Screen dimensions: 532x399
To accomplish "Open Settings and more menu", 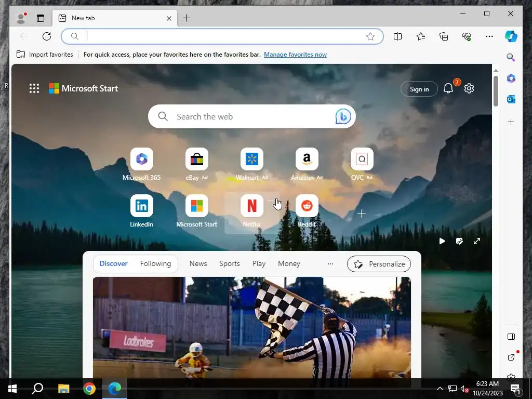I will coord(489,36).
